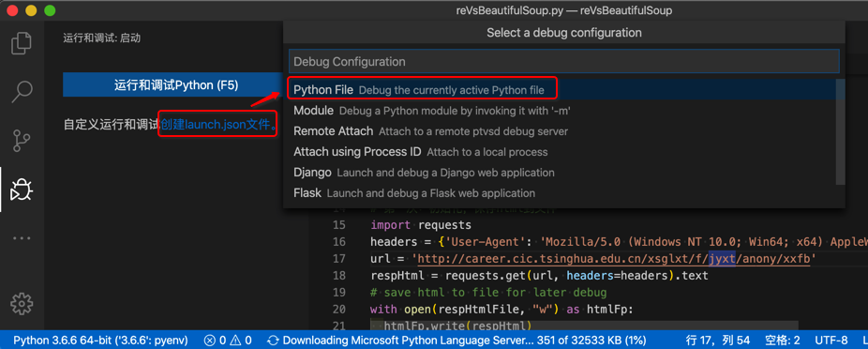
Task: Click the errors count icon in the status bar
Action: coord(215,340)
